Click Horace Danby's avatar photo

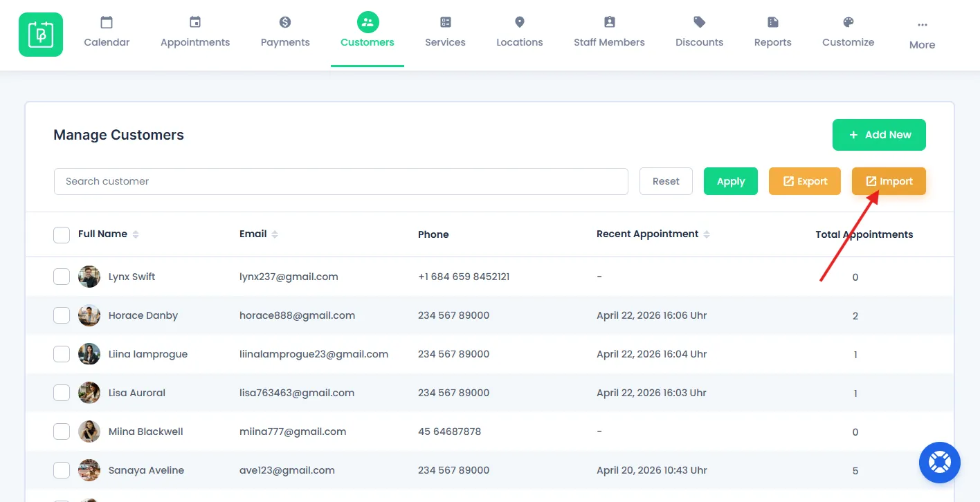click(89, 315)
